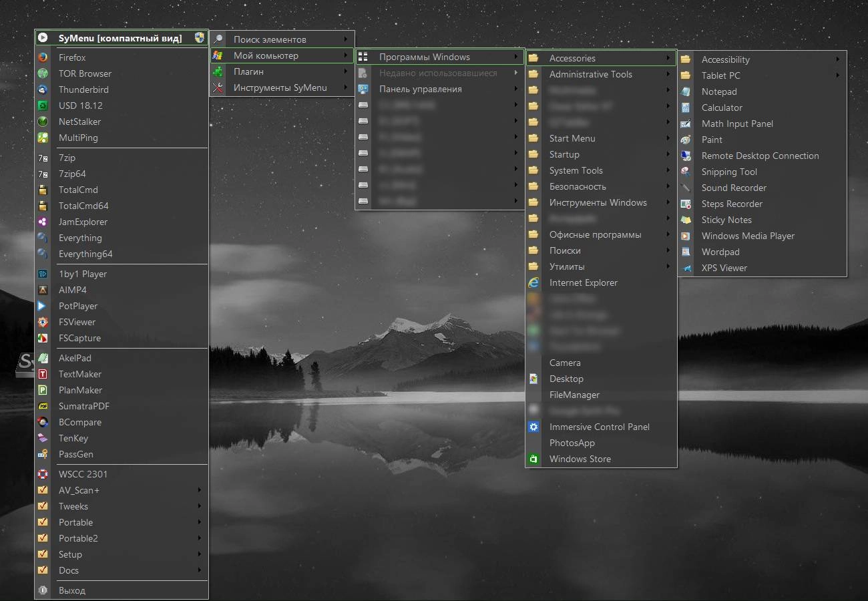
Task: Click the Everything64 search icon
Action: pyautogui.click(x=43, y=254)
